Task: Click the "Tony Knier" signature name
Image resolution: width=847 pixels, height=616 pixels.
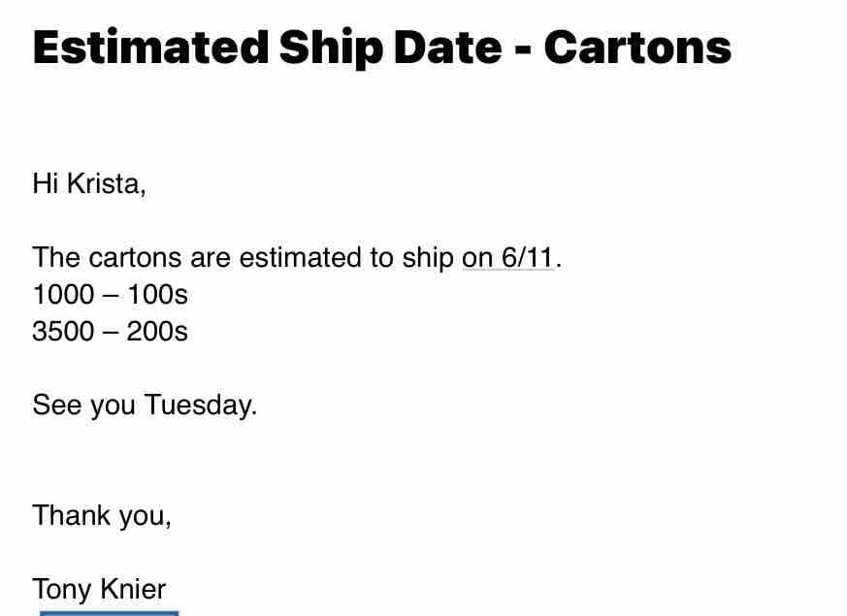Action: pyautogui.click(x=99, y=589)
